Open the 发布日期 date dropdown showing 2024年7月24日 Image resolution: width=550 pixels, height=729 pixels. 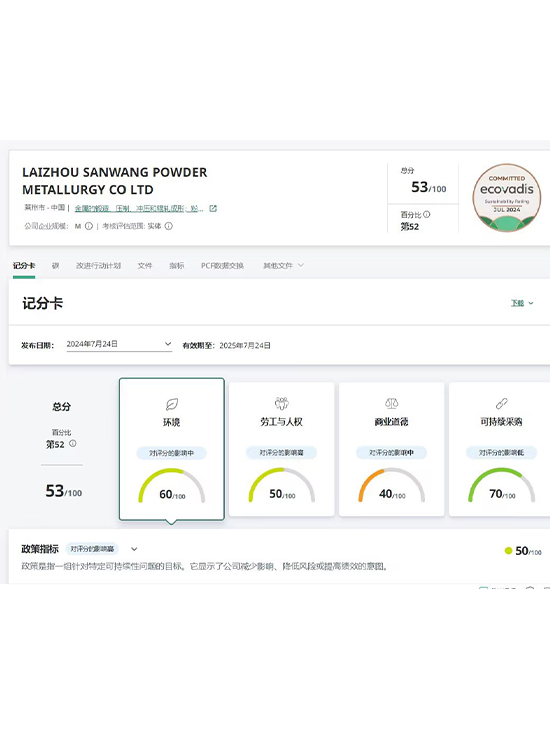point(119,344)
